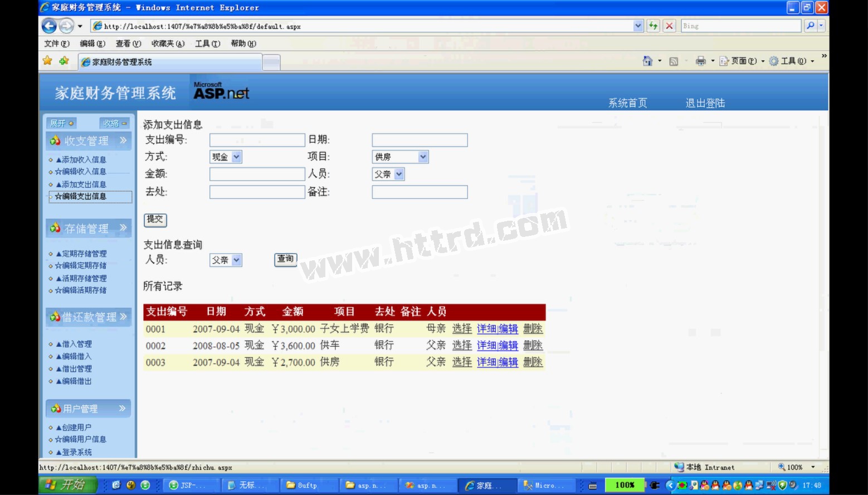This screenshot has width=868, height=495.
Task: Click the 提交 submit button
Action: pyautogui.click(x=155, y=220)
